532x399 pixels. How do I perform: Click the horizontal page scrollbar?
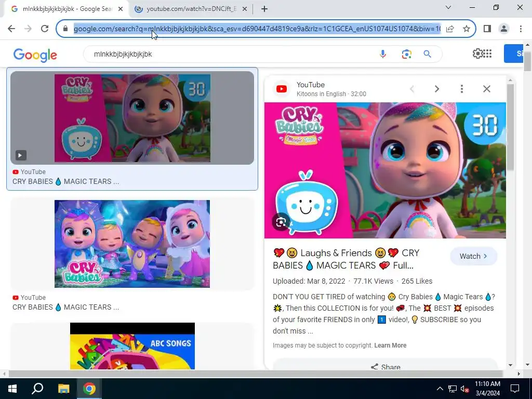(x=256, y=374)
